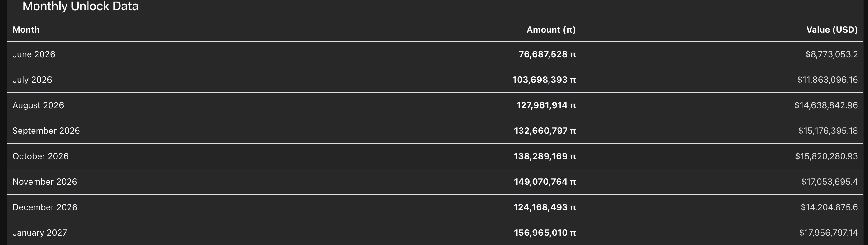The image size is (868, 245).
Task: Click the 103,698,393 π amount cell
Action: pyautogui.click(x=544, y=80)
